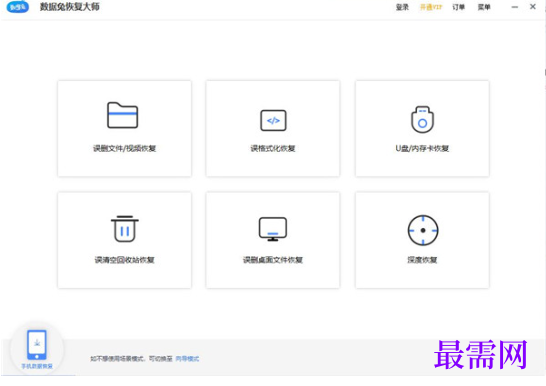The width and height of the screenshot is (546, 386).
Task: Close the application window
Action: point(533,7)
